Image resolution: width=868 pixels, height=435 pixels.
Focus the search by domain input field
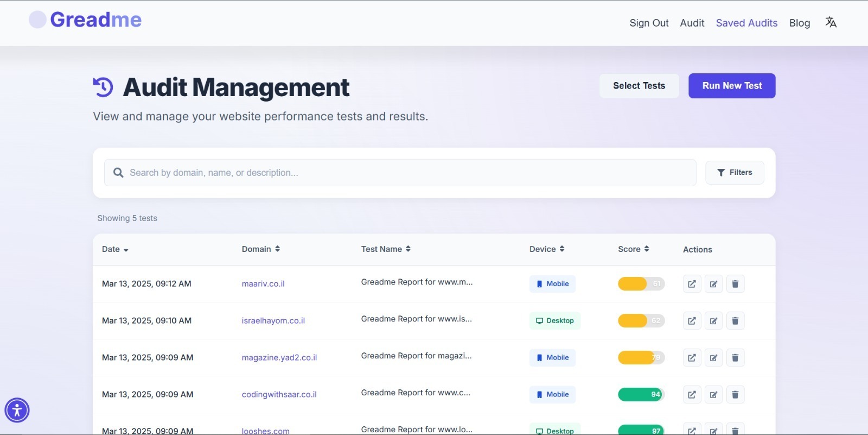coord(400,173)
